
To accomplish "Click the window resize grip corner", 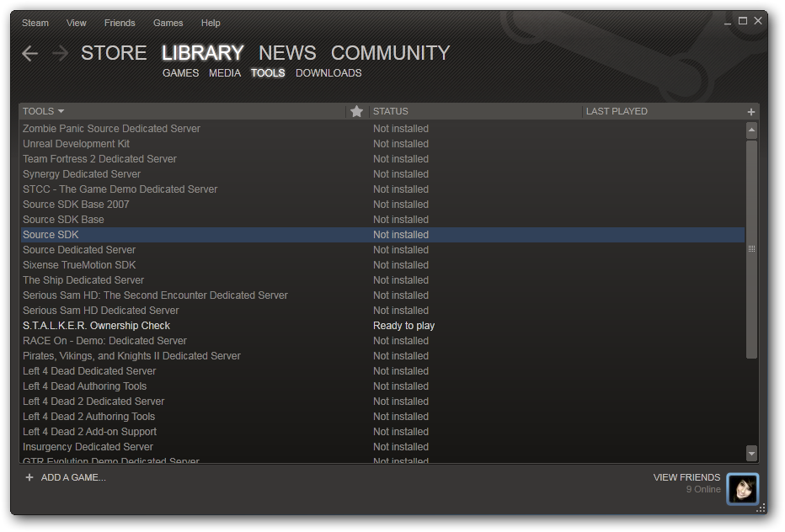I will 761,508.
